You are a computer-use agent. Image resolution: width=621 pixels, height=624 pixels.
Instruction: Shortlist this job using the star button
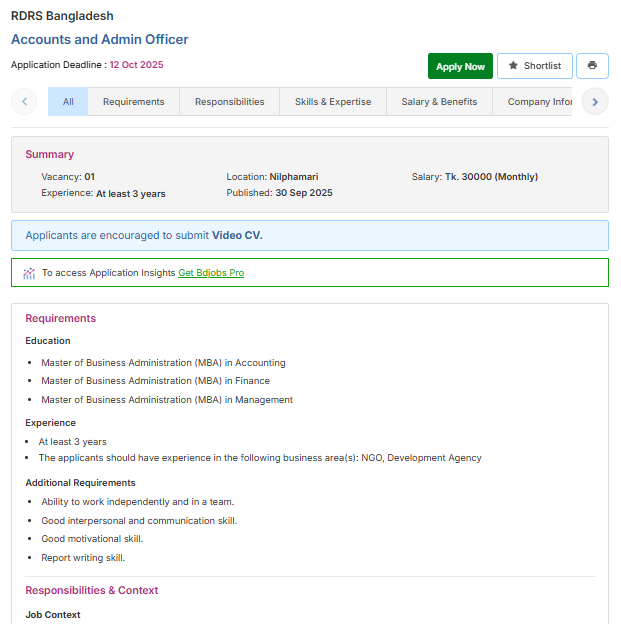coord(534,66)
